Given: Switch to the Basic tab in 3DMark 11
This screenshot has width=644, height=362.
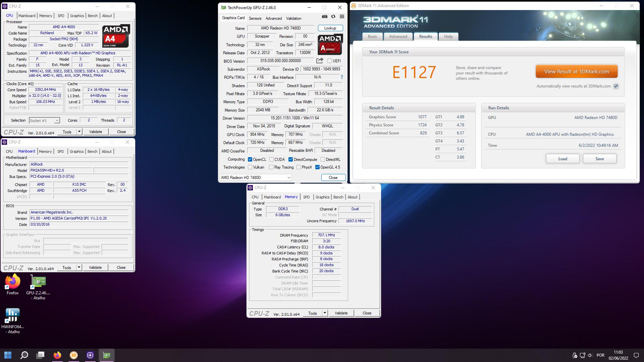Looking at the screenshot, I should point(372,37).
